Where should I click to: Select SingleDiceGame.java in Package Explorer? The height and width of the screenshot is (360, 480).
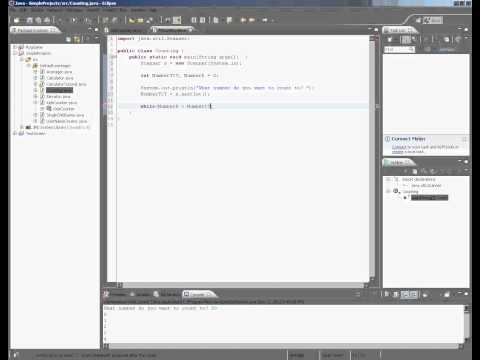click(x=65, y=115)
